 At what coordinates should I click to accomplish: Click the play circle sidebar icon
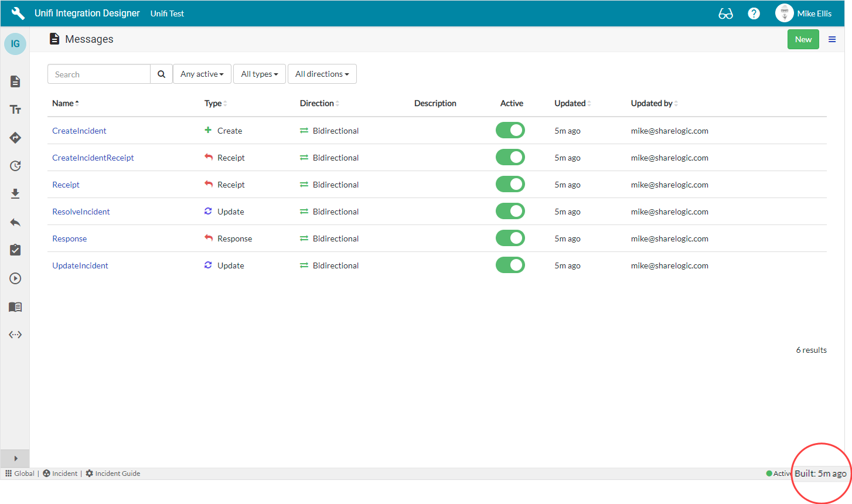pos(15,278)
